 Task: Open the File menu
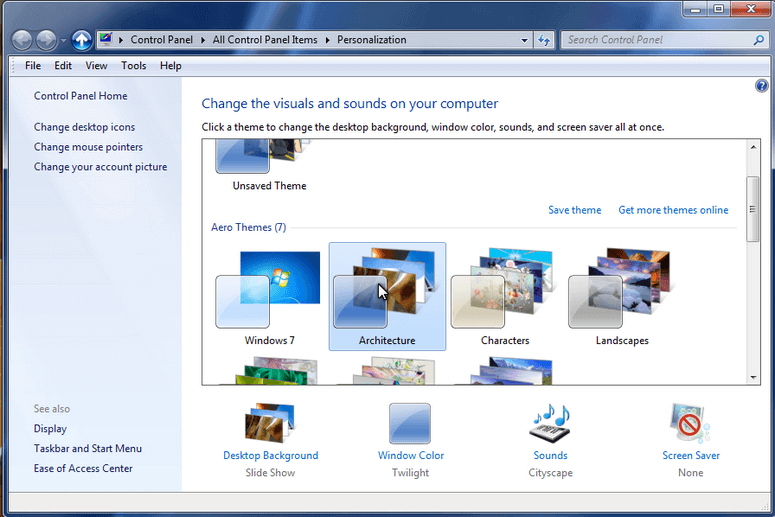(33, 66)
